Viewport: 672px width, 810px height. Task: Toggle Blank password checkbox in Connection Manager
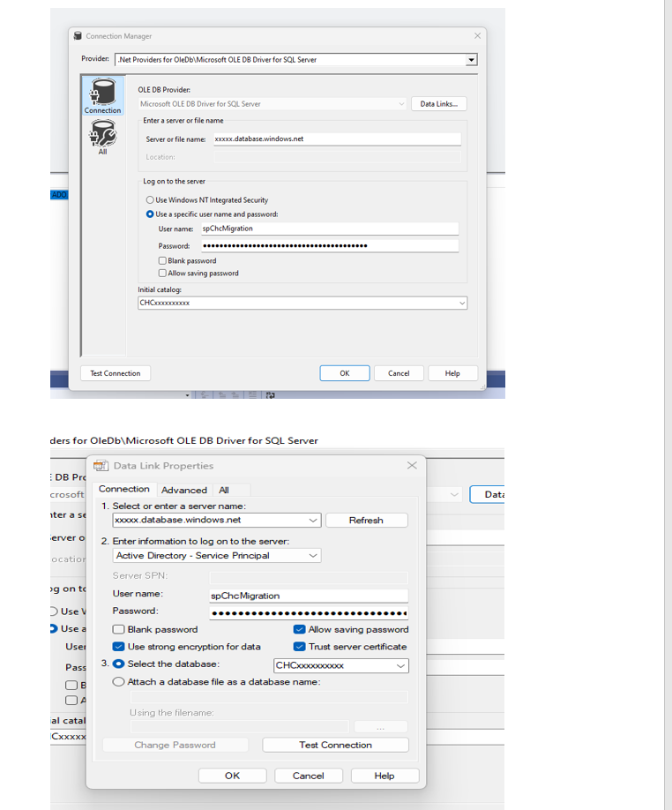162,261
